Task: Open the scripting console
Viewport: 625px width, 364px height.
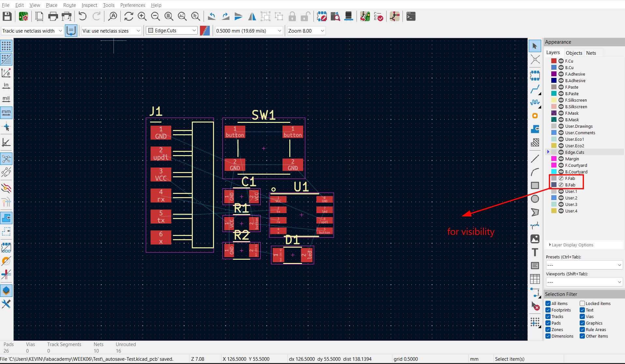Action: (410, 16)
